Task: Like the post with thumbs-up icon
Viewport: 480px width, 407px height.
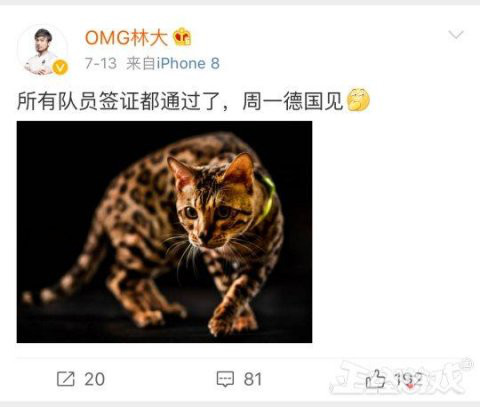Action: tap(376, 379)
